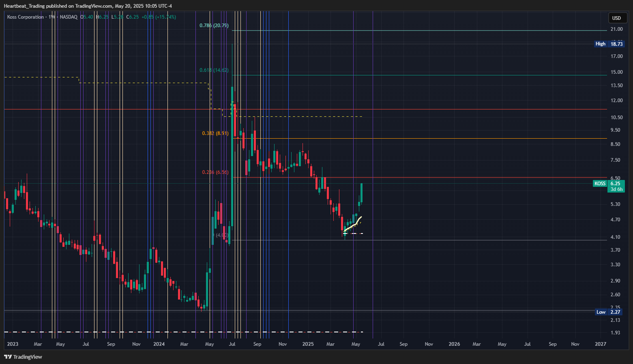Select the Koss Corporation symbol title
The height and width of the screenshot is (364, 633).
coord(25,17)
